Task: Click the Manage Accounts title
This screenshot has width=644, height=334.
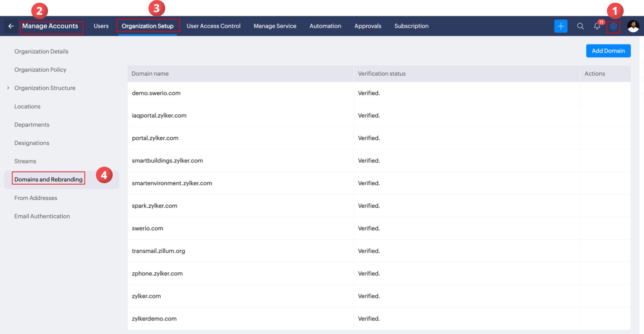Action: click(x=50, y=26)
